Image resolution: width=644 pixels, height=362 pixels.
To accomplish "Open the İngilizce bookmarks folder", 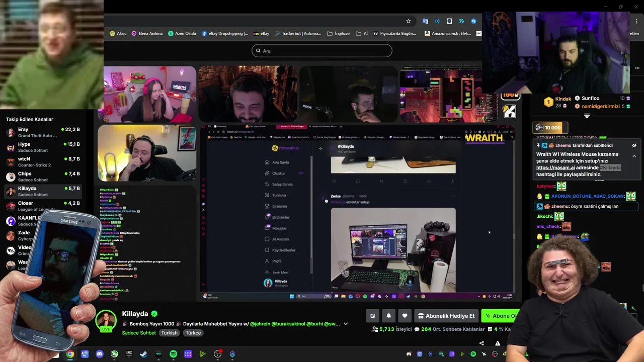I will (x=338, y=34).
